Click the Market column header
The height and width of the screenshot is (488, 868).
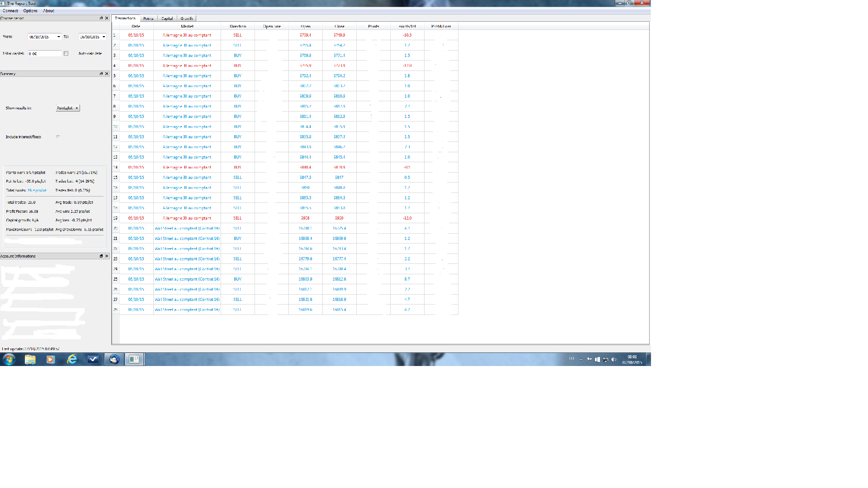(187, 26)
